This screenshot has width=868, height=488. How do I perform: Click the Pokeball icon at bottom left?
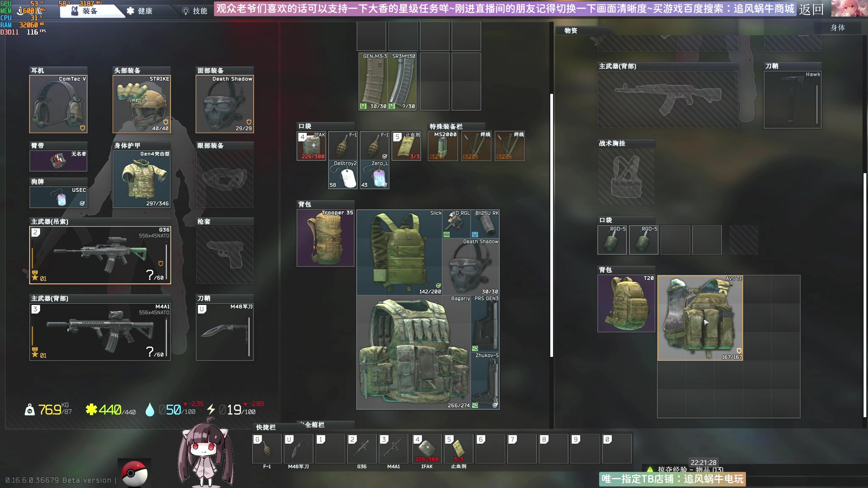(135, 473)
